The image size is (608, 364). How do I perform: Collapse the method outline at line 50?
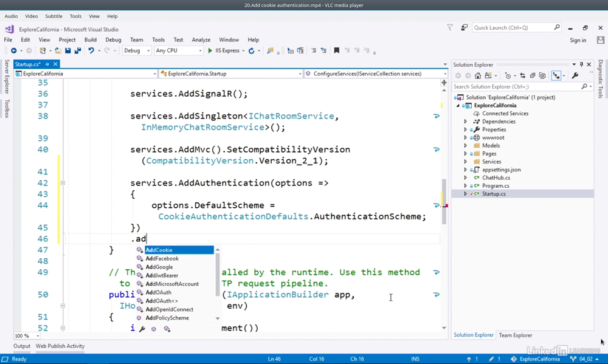pos(63,306)
